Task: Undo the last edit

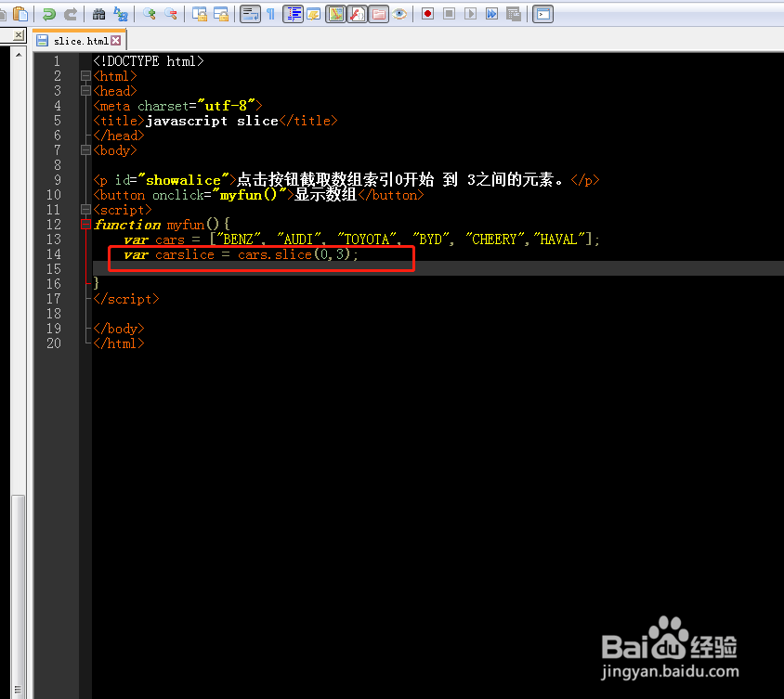Action: coord(49,14)
